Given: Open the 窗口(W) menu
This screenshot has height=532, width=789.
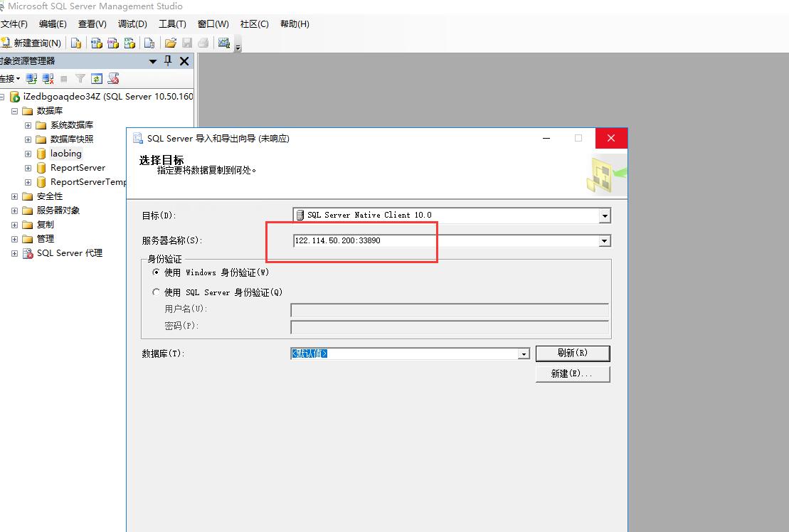Looking at the screenshot, I should click(x=213, y=24).
